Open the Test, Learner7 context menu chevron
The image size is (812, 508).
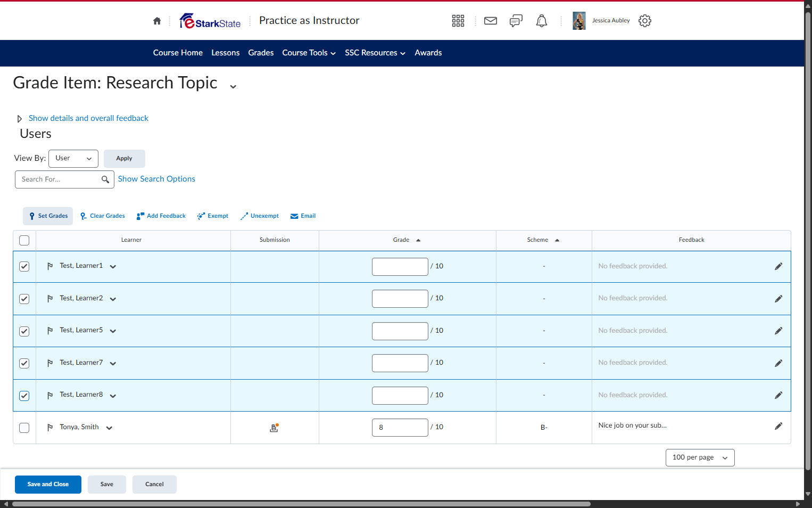tap(113, 364)
